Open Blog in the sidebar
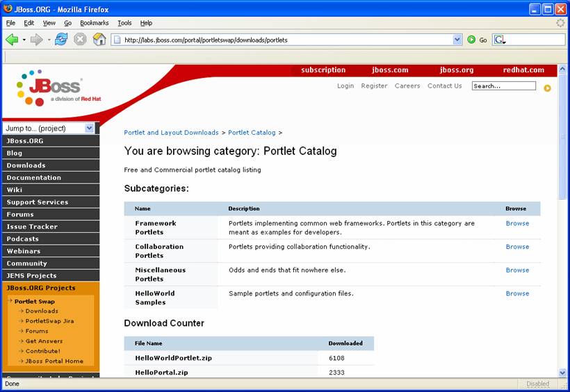Viewport: 570px width, 392px height. click(51, 153)
